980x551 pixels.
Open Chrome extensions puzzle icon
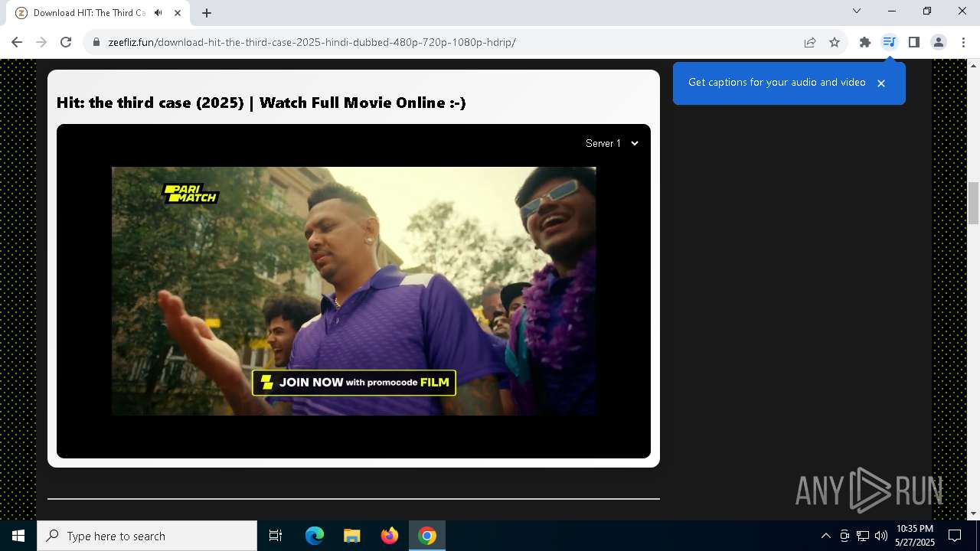click(x=865, y=42)
